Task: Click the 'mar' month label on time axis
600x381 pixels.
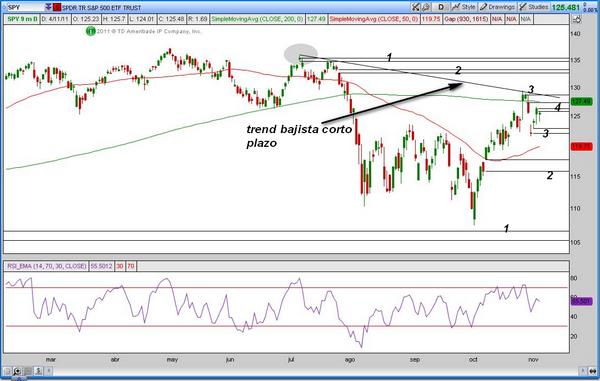Action: pos(51,360)
